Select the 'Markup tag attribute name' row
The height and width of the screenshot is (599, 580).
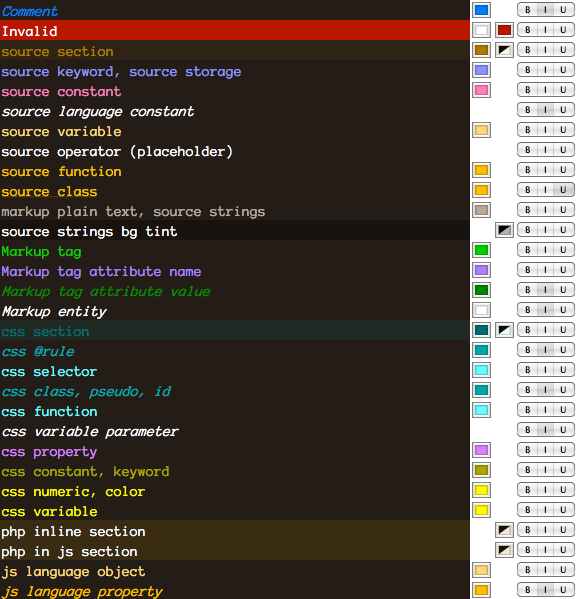(x=235, y=270)
